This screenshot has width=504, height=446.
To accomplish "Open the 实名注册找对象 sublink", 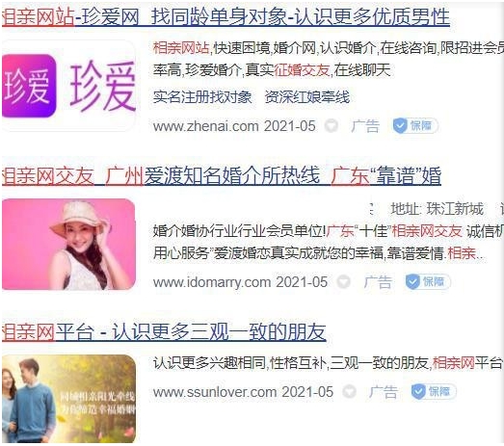I will 202,97.
